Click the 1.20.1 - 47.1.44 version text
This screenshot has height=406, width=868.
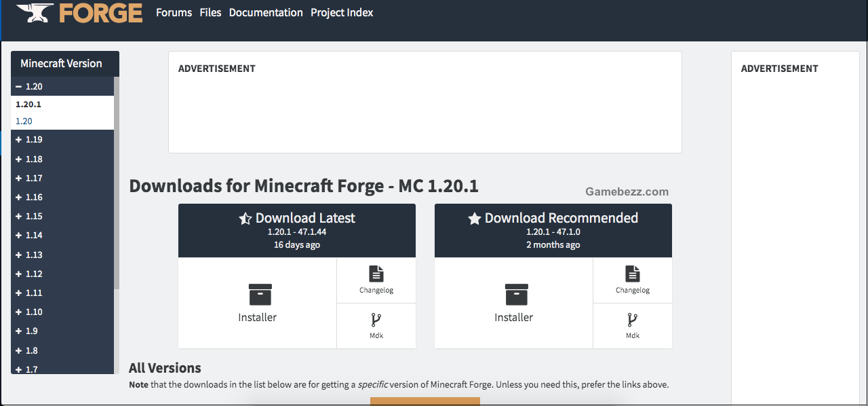tap(297, 232)
